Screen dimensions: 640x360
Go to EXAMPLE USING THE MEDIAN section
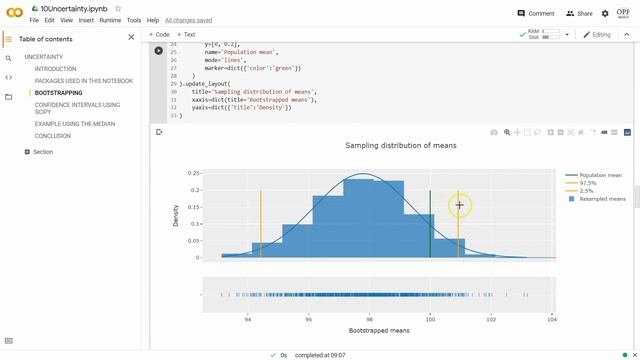click(x=75, y=124)
